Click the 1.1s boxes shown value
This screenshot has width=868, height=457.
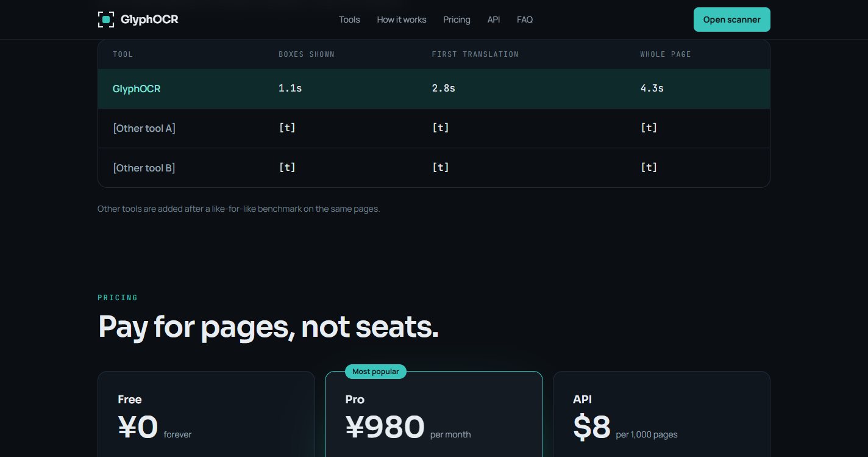click(x=290, y=88)
